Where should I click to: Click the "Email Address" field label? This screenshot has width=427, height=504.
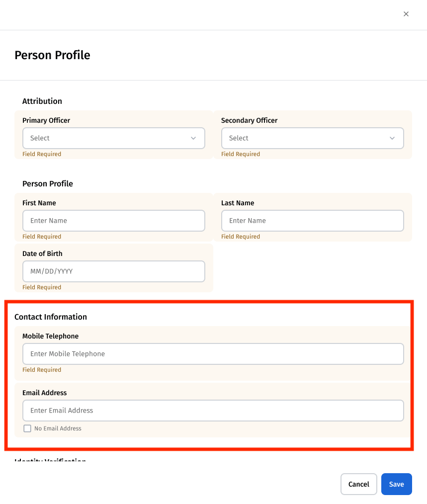click(44, 393)
